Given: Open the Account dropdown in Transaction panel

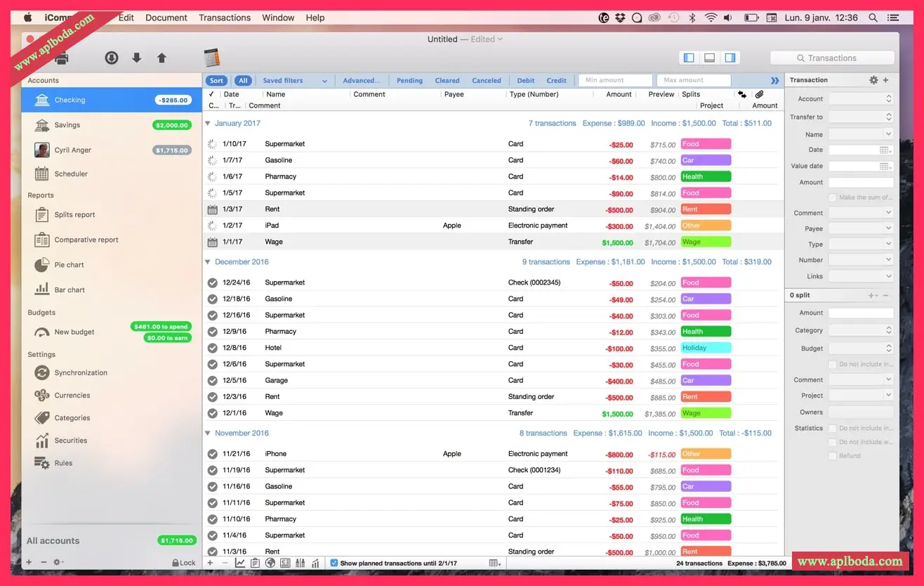Looking at the screenshot, I should click(861, 99).
